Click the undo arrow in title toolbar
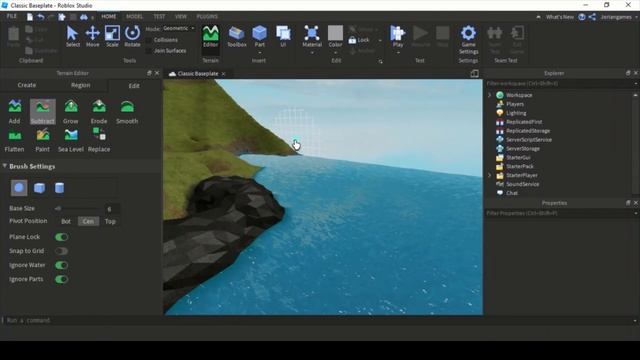Image resolution: width=640 pixels, height=360 pixels. click(41, 17)
